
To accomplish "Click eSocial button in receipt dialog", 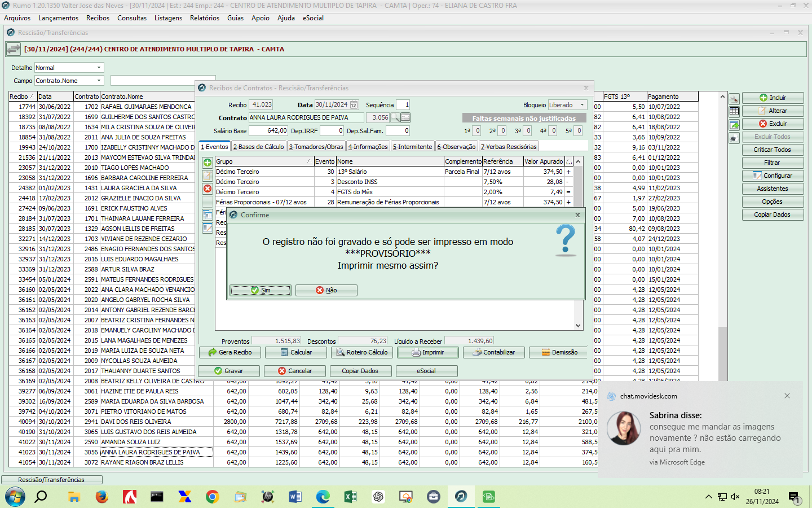I will [426, 371].
